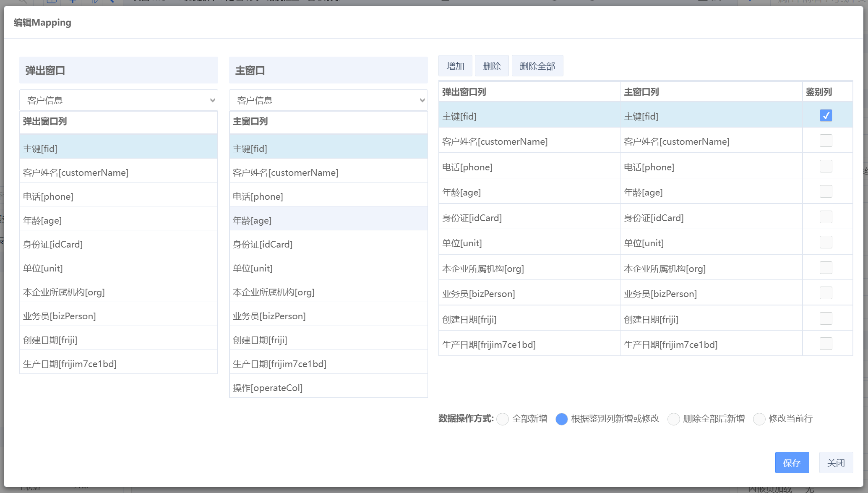868x493 pixels.
Task: Pick the 修改当前行 radio button
Action: tap(759, 419)
